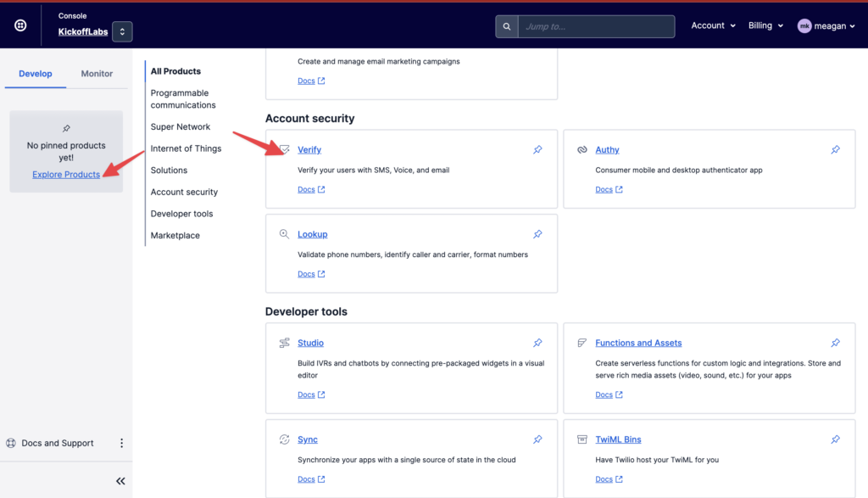Viewport: 868px width, 498px height.
Task: Open Docs link for Lookup
Action: point(311,274)
